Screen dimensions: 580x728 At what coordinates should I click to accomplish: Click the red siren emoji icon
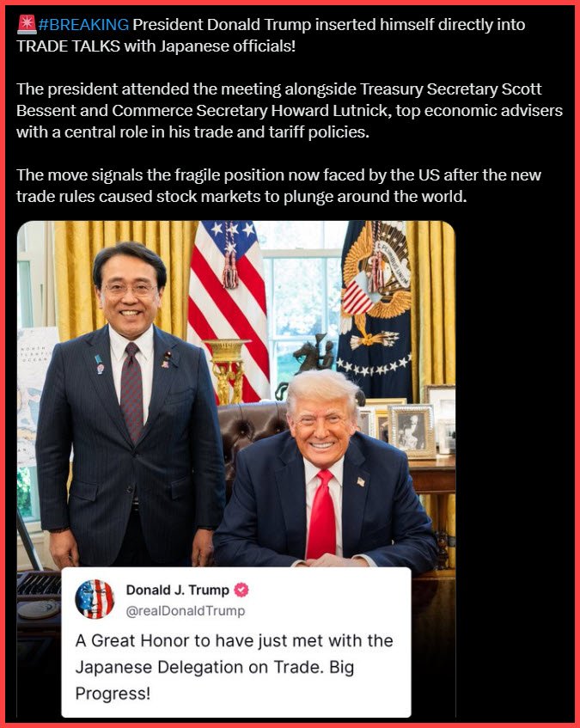(27, 24)
